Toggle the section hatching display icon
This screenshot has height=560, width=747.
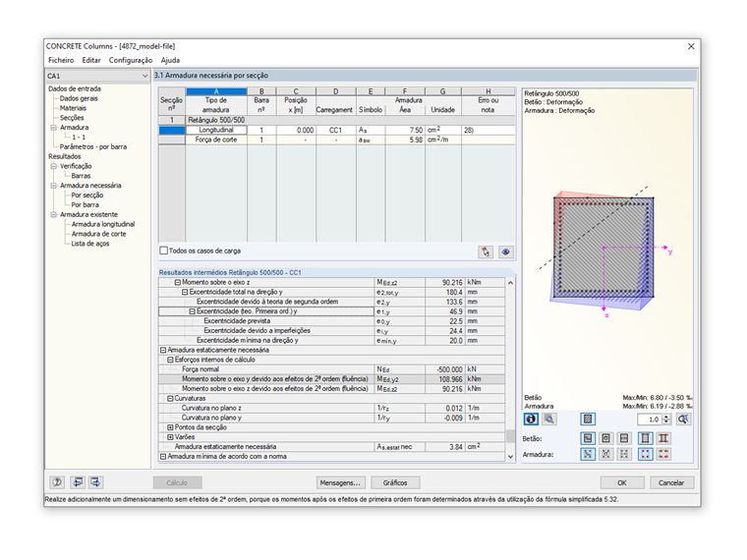coord(588,420)
